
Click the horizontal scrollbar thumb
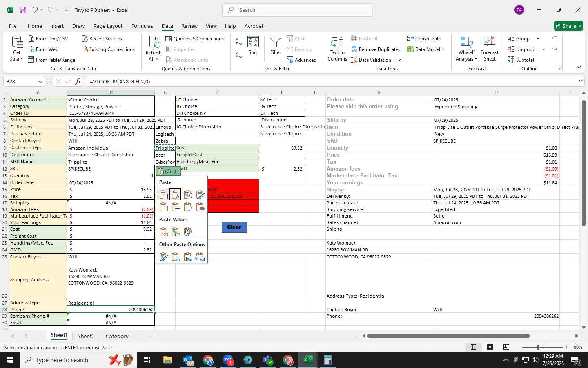click(x=448, y=336)
